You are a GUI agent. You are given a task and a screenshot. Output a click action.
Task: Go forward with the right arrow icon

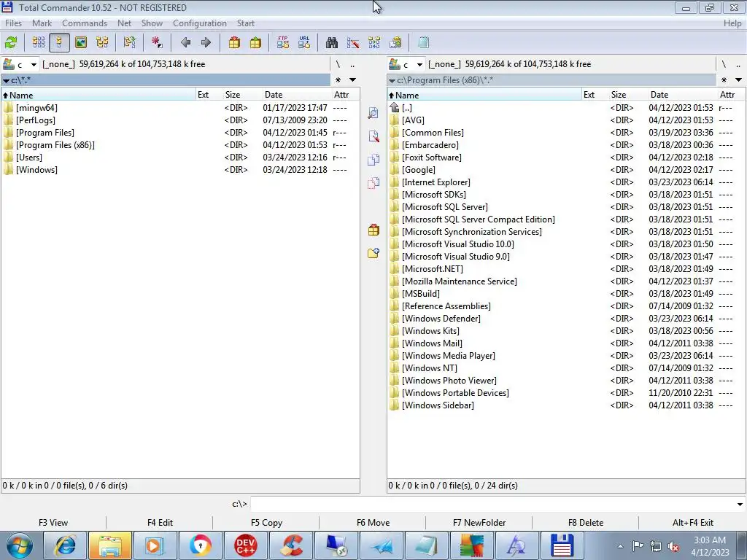click(206, 42)
